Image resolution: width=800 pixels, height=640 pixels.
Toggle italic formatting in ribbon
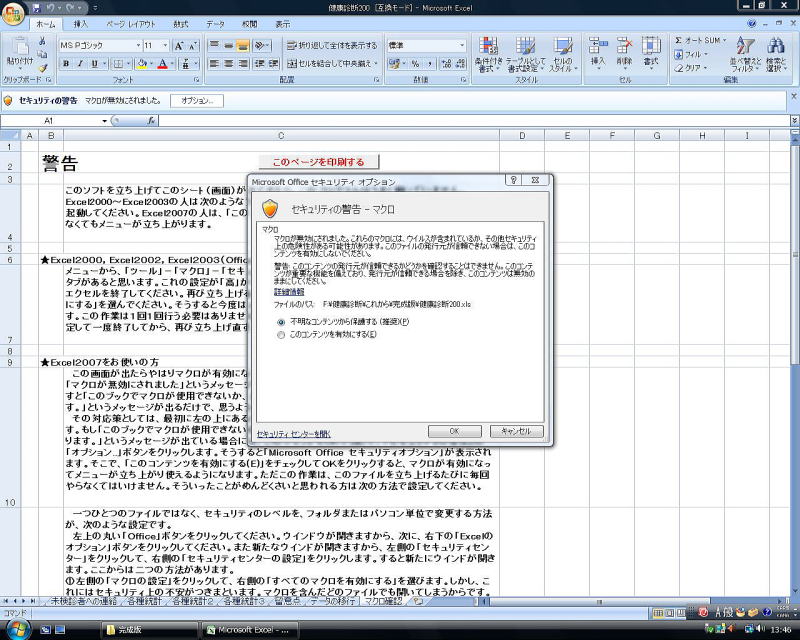coord(80,64)
